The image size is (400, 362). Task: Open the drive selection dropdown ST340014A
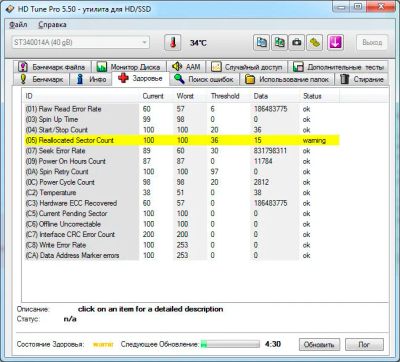(80, 42)
